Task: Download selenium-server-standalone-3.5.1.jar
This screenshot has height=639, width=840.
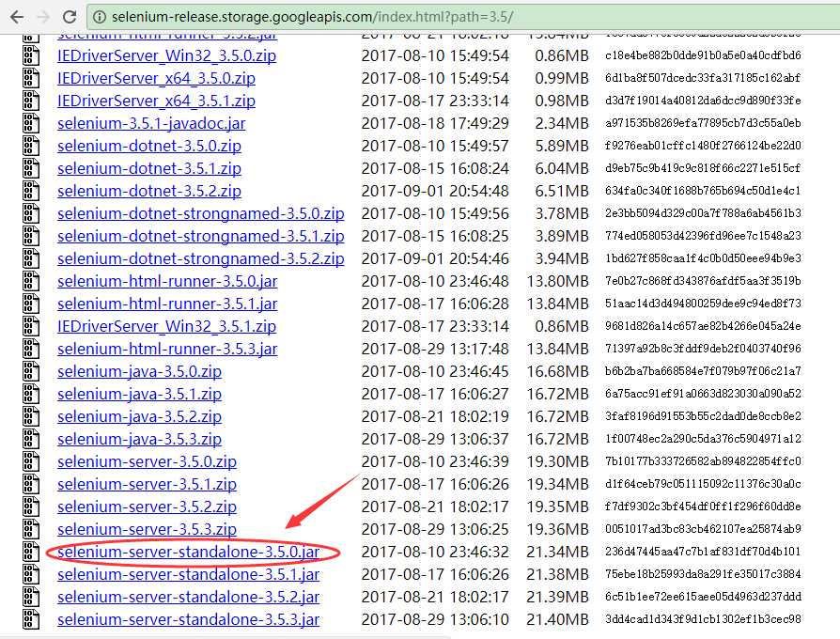Action: pos(189,574)
